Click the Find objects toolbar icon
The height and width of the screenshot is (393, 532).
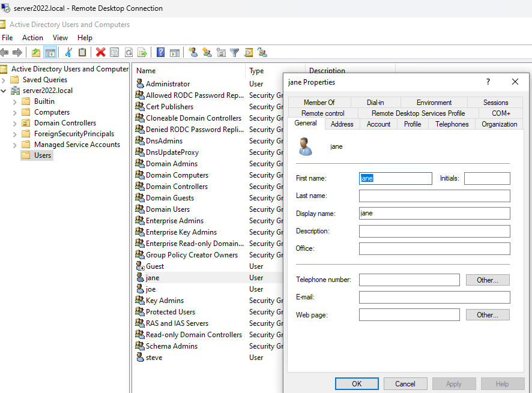[249, 53]
